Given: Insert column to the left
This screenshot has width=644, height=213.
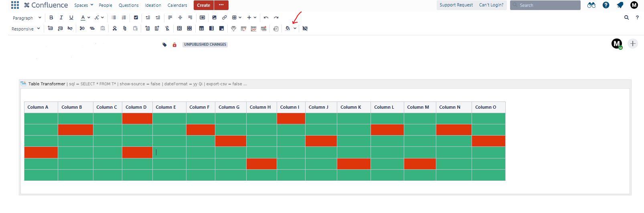Looking at the screenshot, I should pyautogui.click(x=148, y=28).
